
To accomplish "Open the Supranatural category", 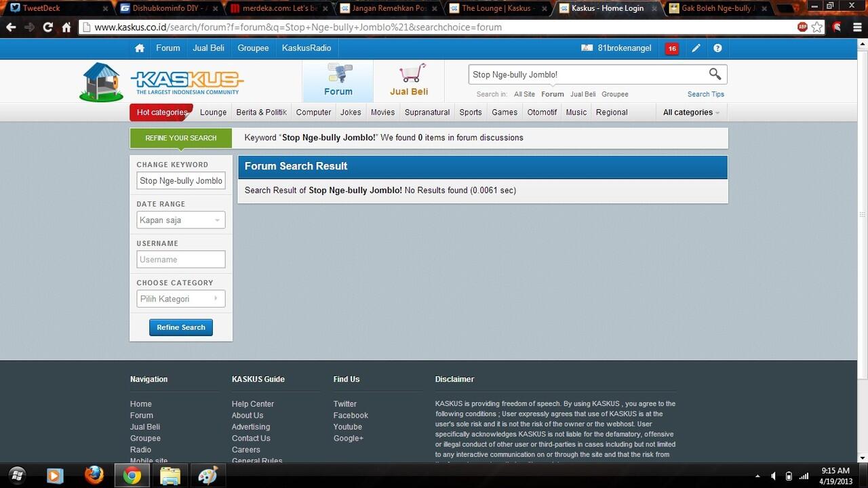I will tap(427, 113).
